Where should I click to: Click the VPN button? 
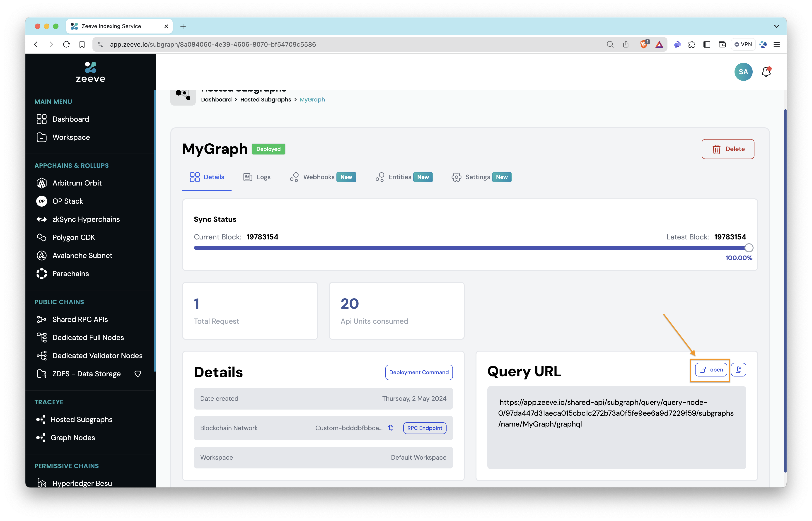[x=743, y=44]
